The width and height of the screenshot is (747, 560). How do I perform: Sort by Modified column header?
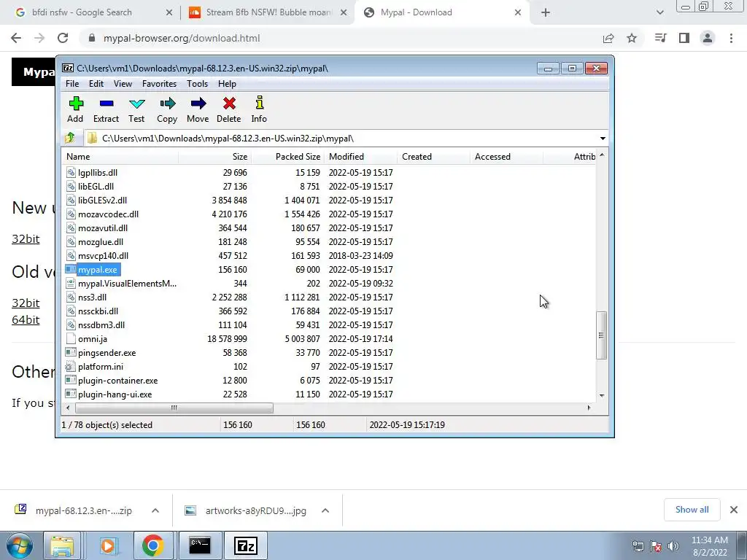tap(360, 157)
